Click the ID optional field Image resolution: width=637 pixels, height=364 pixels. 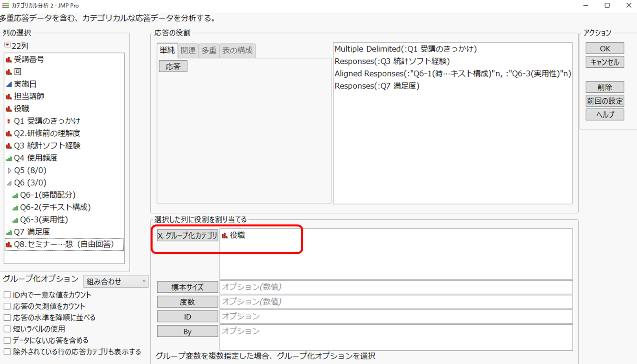click(396, 316)
